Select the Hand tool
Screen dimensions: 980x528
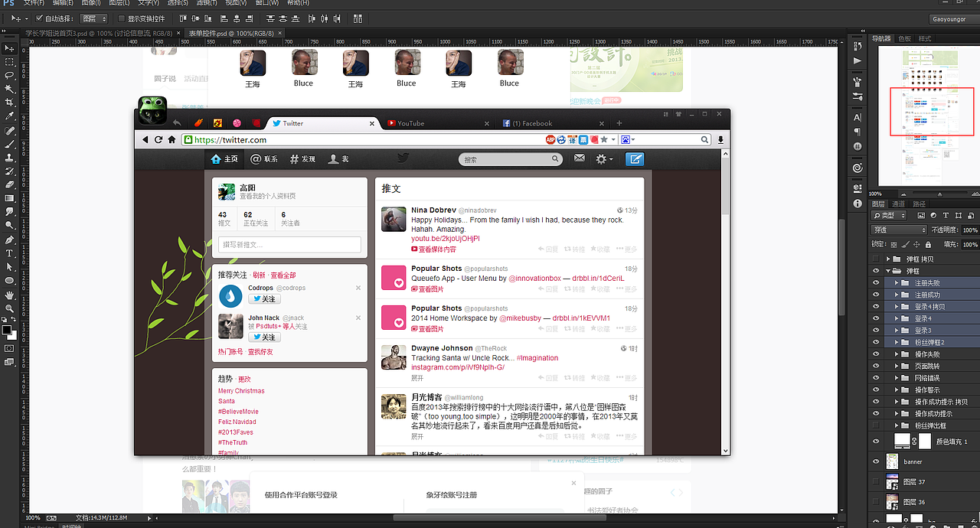click(x=9, y=294)
